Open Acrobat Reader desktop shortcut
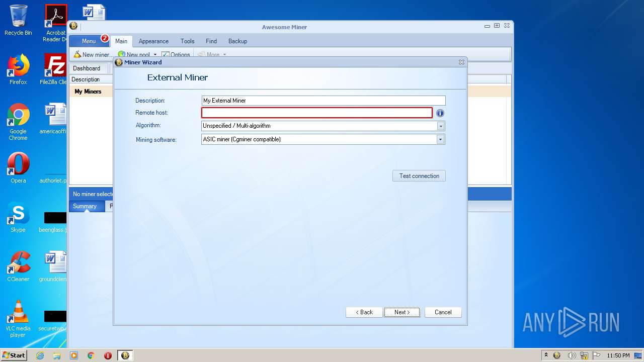This screenshot has height=362, width=644. (56, 23)
